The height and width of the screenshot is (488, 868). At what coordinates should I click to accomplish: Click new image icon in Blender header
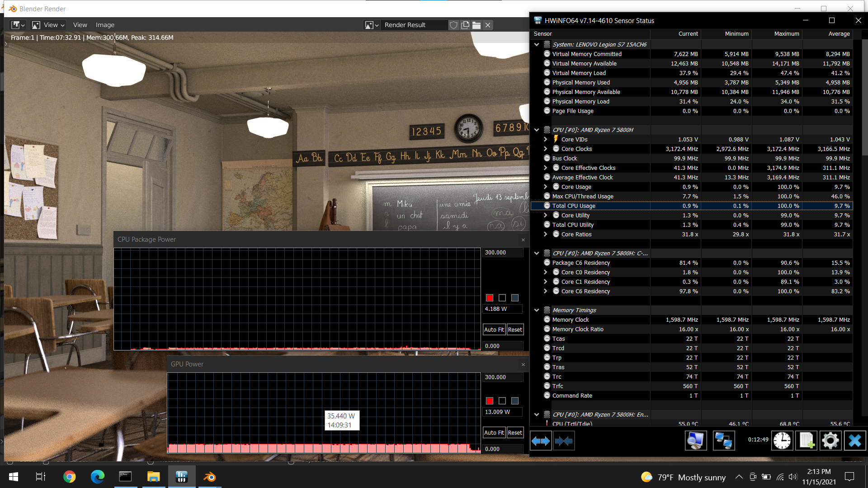465,25
